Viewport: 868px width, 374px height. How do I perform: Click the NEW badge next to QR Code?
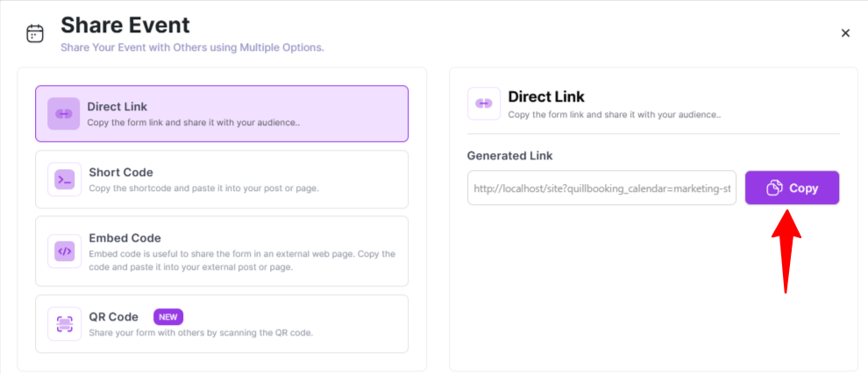pos(168,317)
